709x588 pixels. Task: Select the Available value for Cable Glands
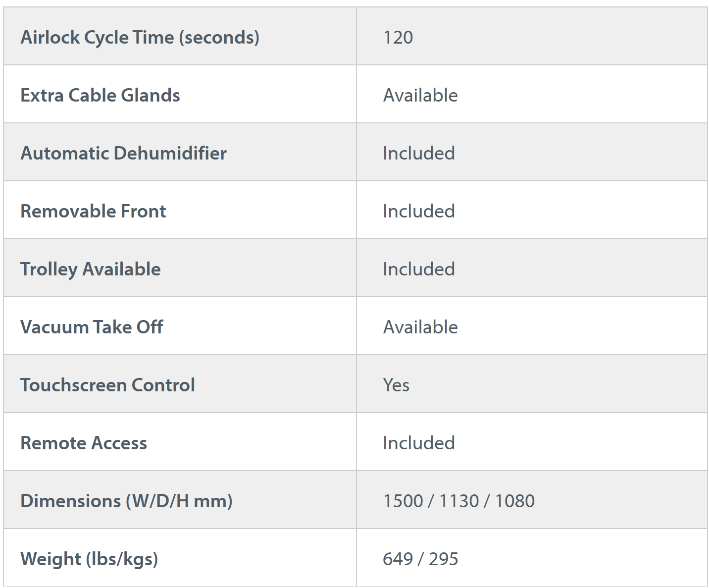pos(420,95)
